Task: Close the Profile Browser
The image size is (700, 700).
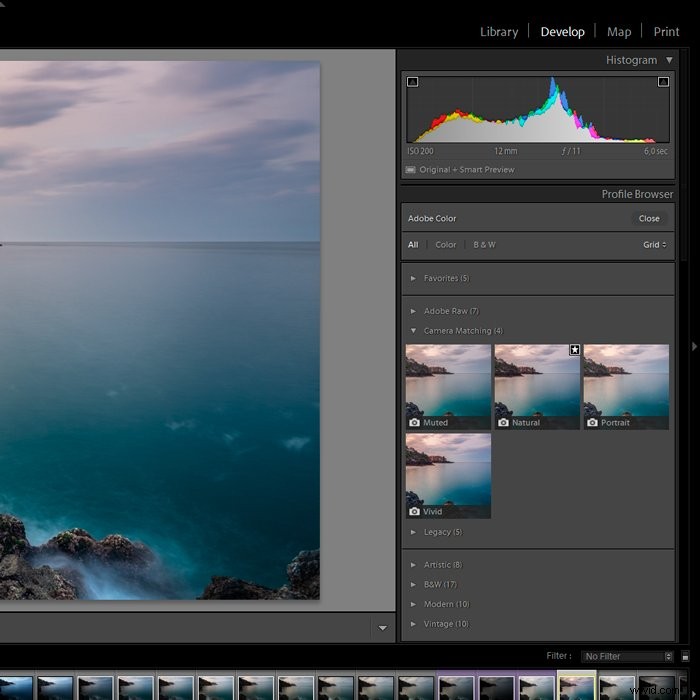Action: tap(649, 218)
